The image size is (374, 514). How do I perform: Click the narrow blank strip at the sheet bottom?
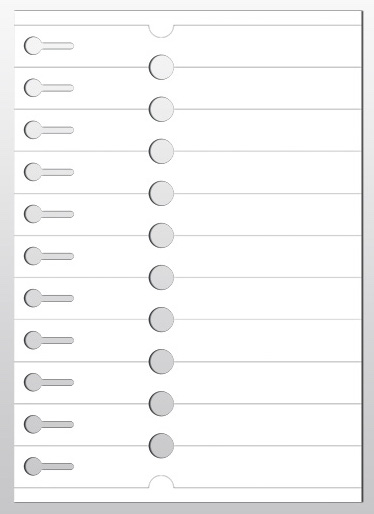pyautogui.click(x=188, y=495)
